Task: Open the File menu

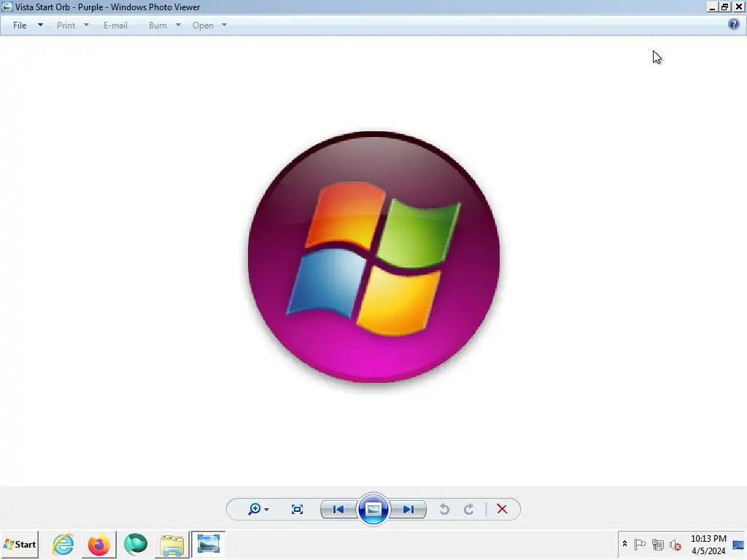Action: pyautogui.click(x=20, y=26)
